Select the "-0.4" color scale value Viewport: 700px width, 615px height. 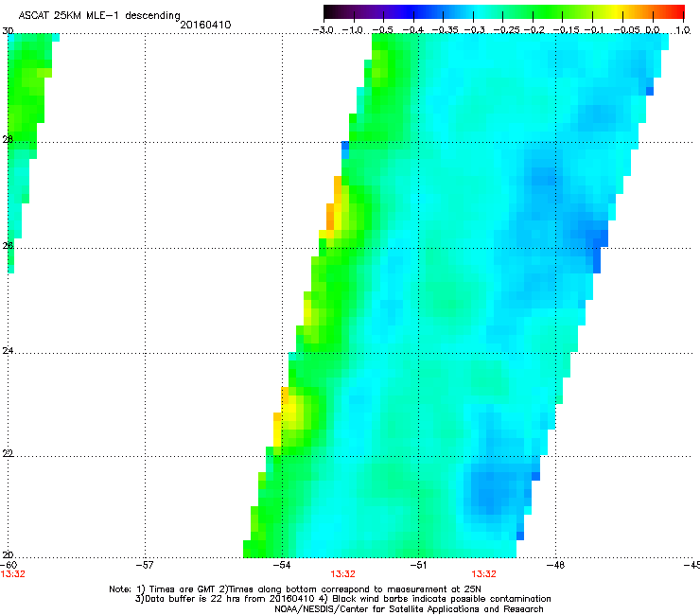tap(413, 30)
